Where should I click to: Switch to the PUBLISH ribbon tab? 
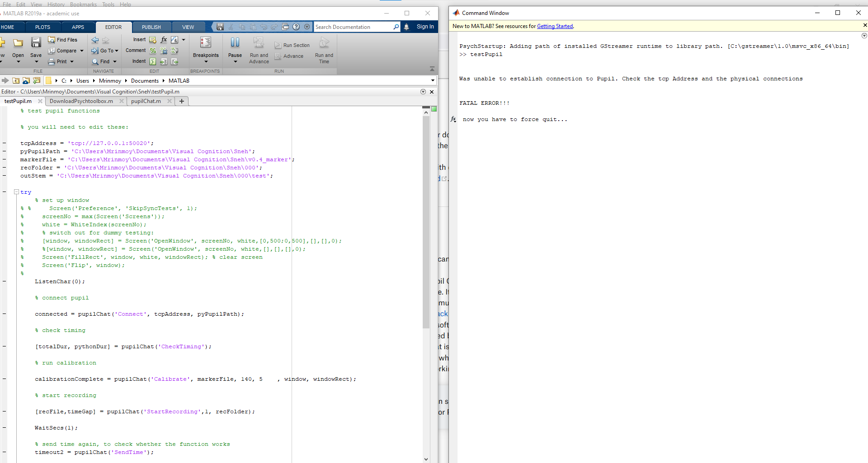tap(151, 27)
